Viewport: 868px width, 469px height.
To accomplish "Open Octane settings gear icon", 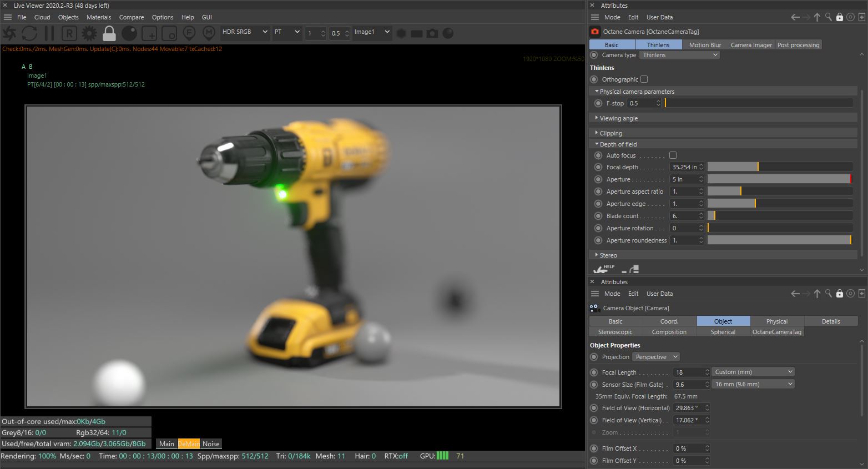I will (x=89, y=33).
